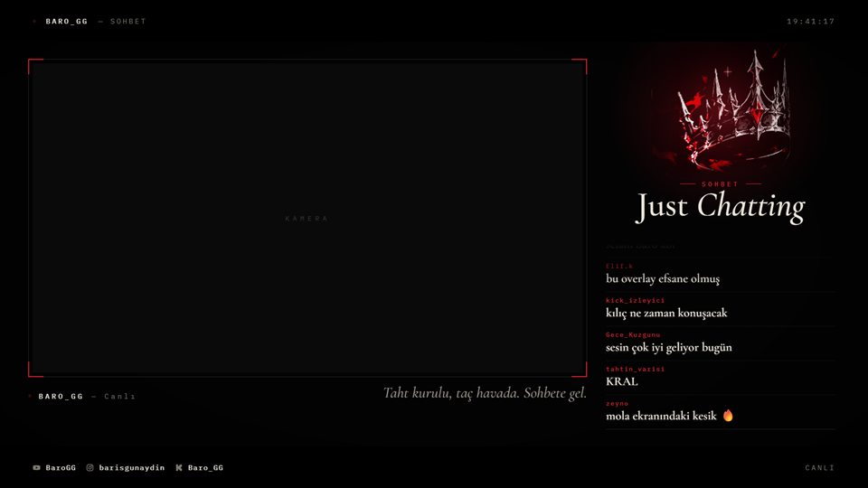
Task: Click the Canlı text under camera frame
Action: pos(119,396)
